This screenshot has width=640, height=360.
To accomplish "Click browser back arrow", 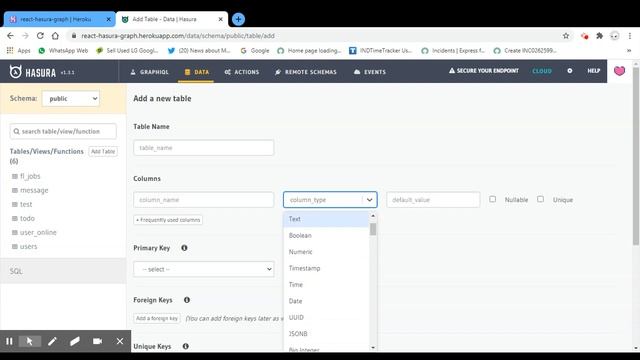I will coord(11,36).
